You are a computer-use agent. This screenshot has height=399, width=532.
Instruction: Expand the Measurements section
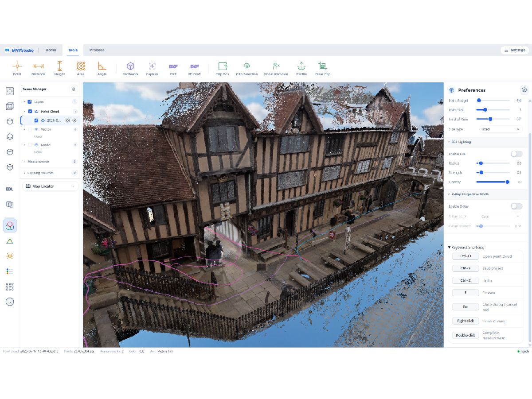tap(50, 162)
